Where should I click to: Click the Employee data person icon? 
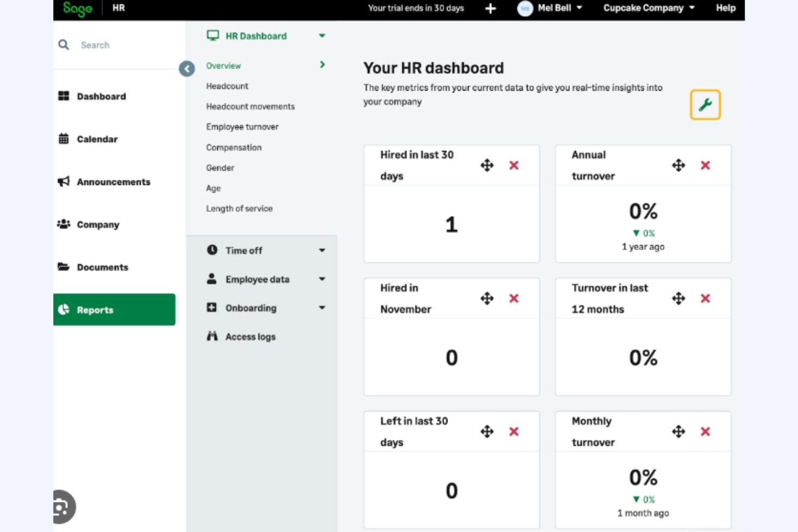coord(212,279)
